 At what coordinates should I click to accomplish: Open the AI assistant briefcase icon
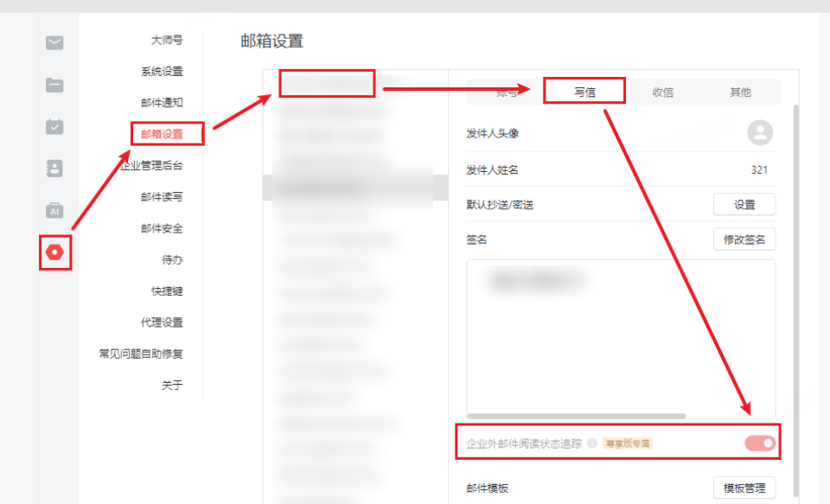[54, 210]
